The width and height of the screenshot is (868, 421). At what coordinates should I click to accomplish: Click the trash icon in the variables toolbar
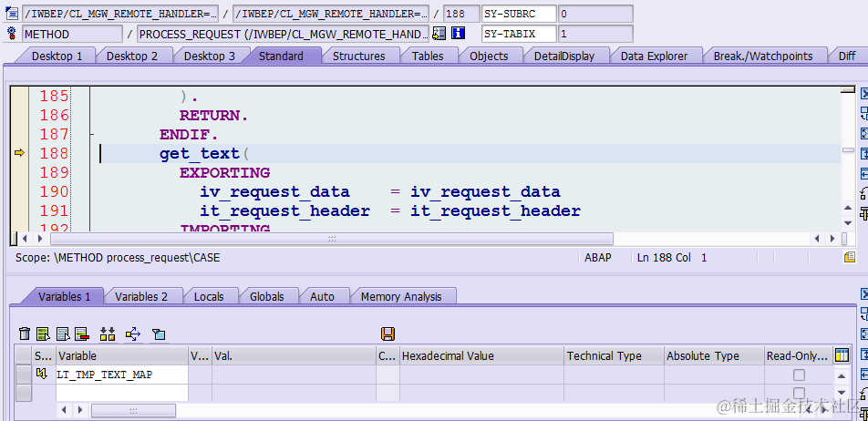click(x=25, y=334)
